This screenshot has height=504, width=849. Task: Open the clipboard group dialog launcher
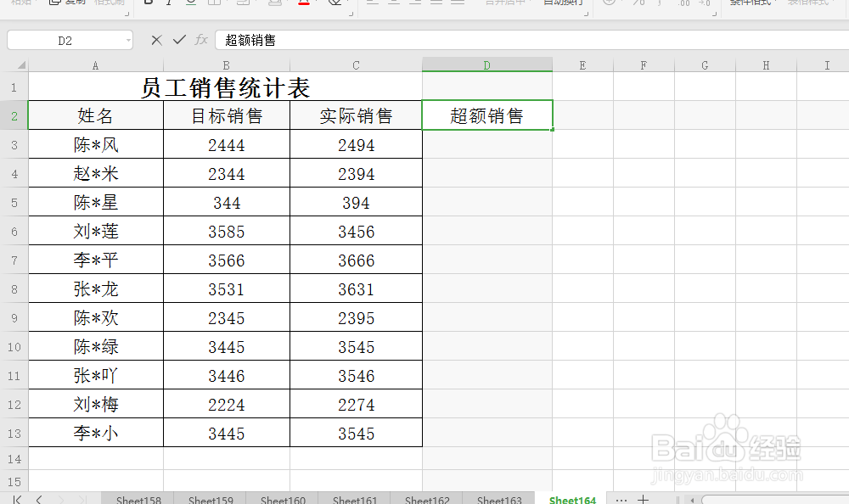[x=127, y=14]
